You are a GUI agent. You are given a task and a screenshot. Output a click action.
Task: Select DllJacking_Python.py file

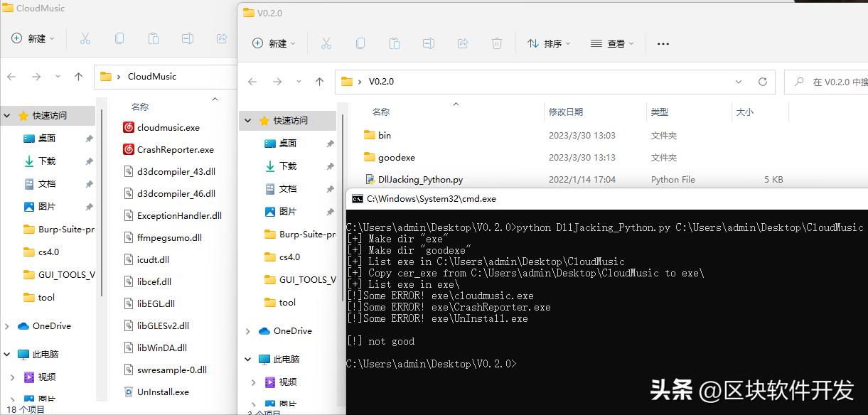point(414,179)
